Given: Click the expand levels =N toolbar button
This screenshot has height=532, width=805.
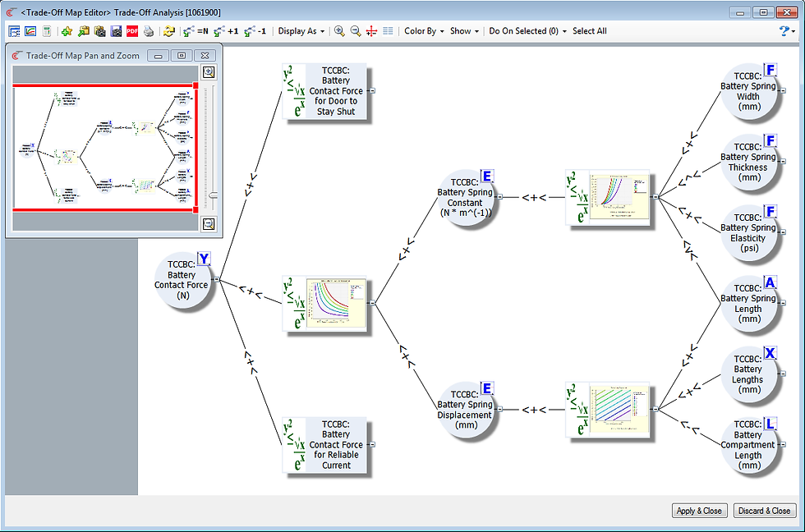Looking at the screenshot, I should click(x=195, y=31).
